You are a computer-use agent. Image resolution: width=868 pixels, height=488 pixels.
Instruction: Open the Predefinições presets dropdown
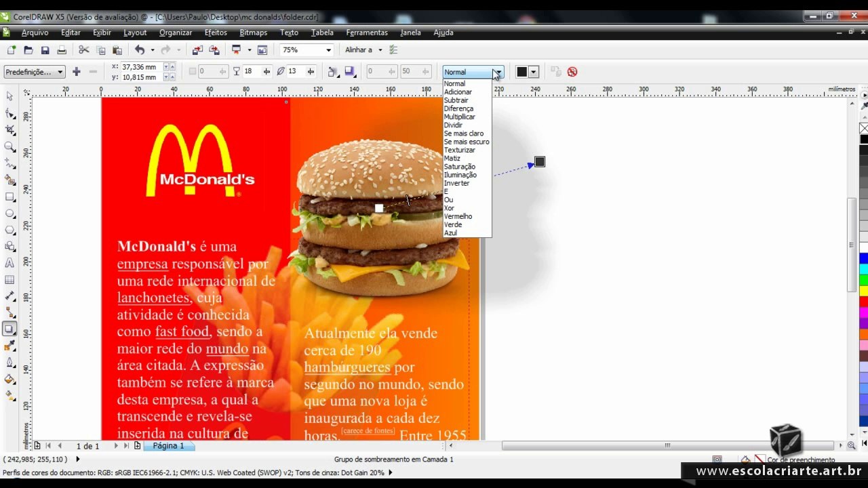tap(34, 72)
